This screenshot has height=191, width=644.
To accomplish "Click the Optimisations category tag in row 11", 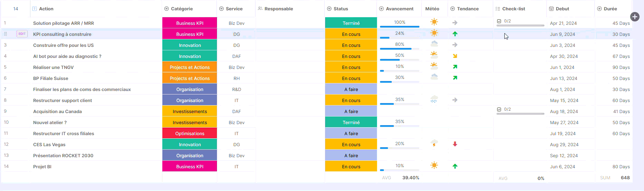I will pyautogui.click(x=190, y=133).
